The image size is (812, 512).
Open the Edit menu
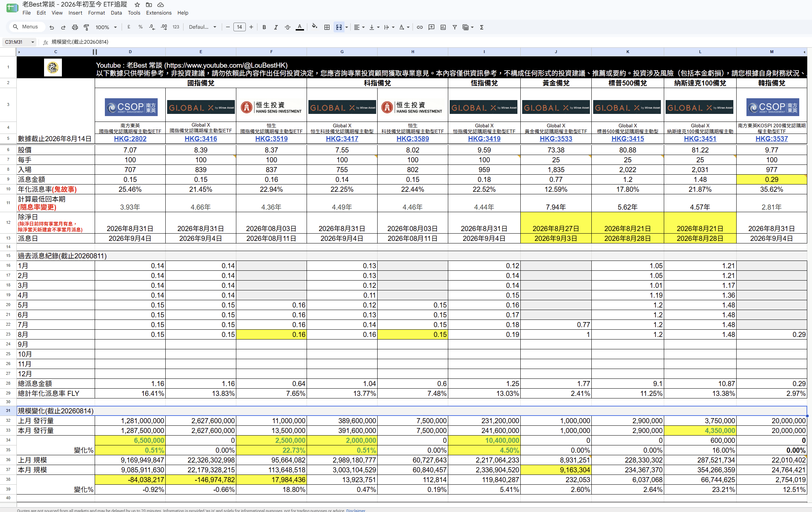click(x=41, y=13)
